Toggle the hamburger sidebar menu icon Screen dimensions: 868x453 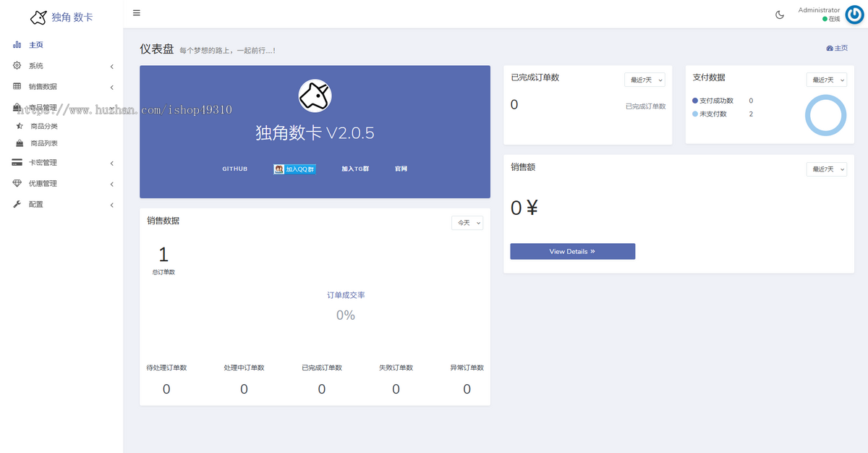coord(137,13)
